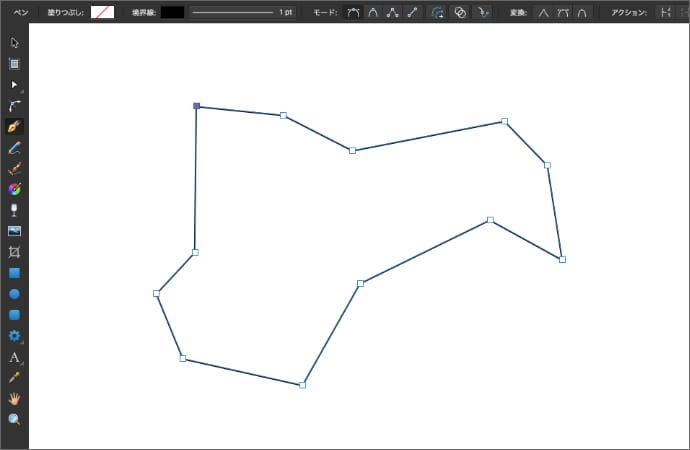Select the Vector Brush tool

click(14, 169)
